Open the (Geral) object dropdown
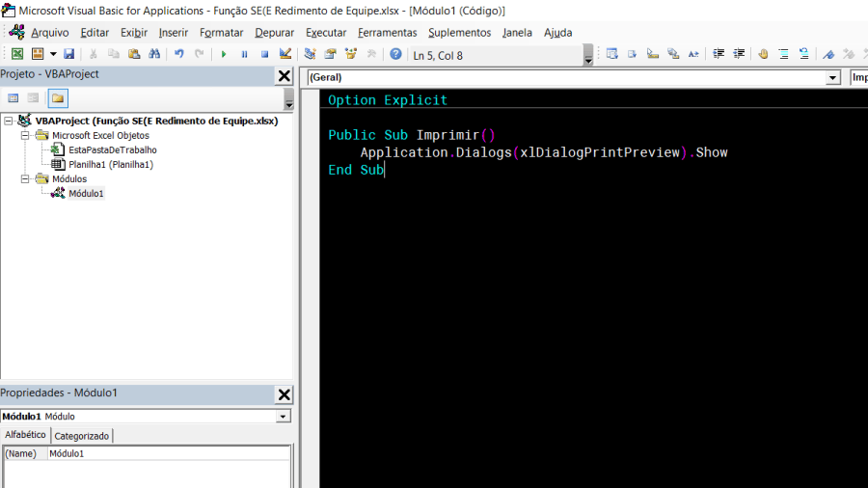Screen dimensions: 868x488 point(832,77)
